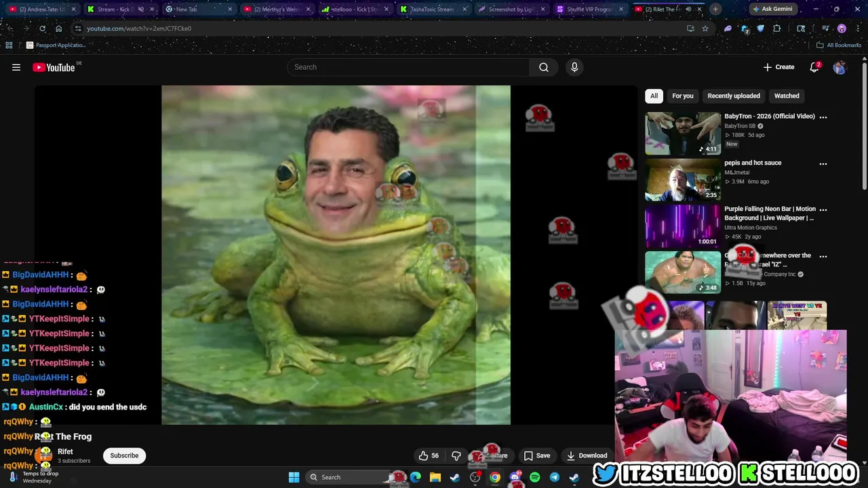Save the video to a playlist

pyautogui.click(x=537, y=455)
